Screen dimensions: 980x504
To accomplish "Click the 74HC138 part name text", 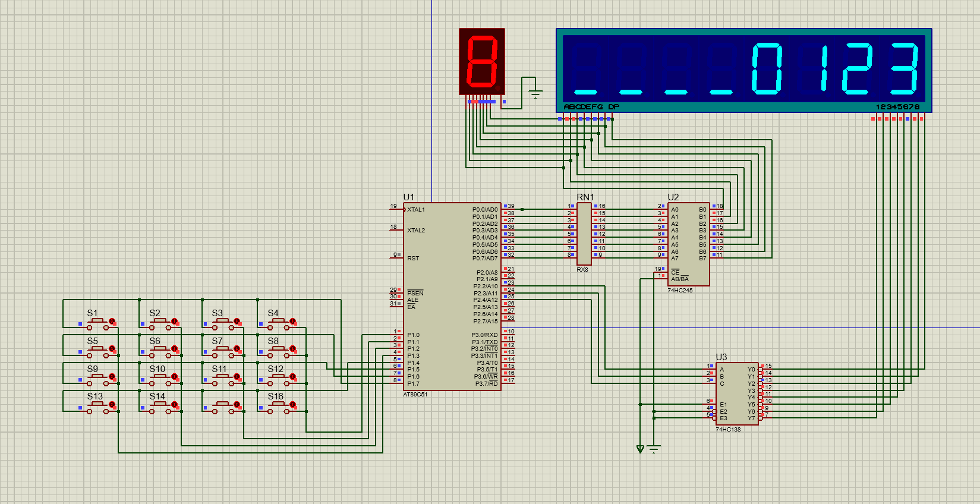I will tap(728, 430).
